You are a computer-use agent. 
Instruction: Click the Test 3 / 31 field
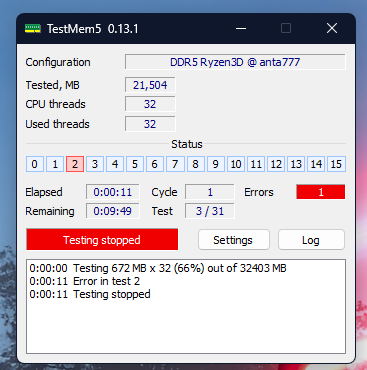(x=210, y=211)
